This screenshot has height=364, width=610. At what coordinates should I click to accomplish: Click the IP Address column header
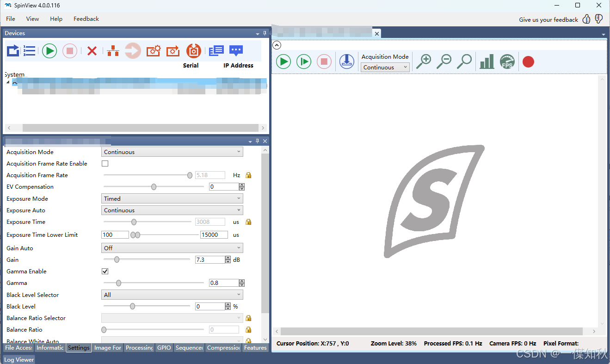point(238,66)
